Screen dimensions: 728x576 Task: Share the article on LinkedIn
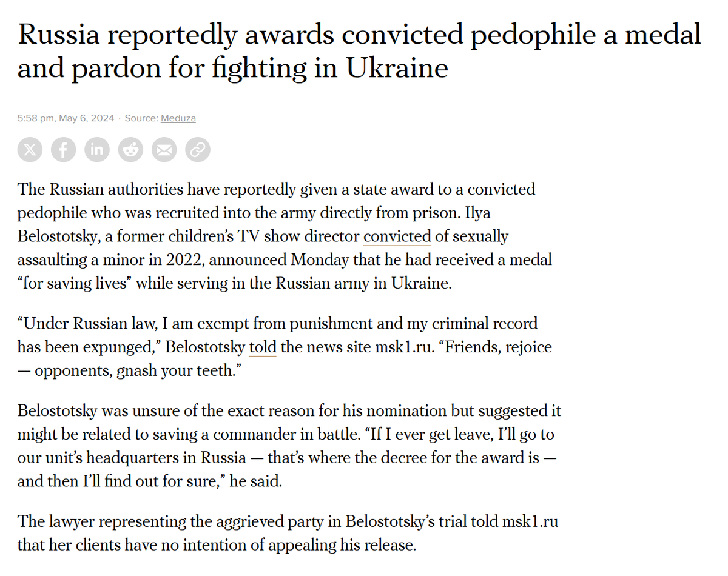[97, 150]
